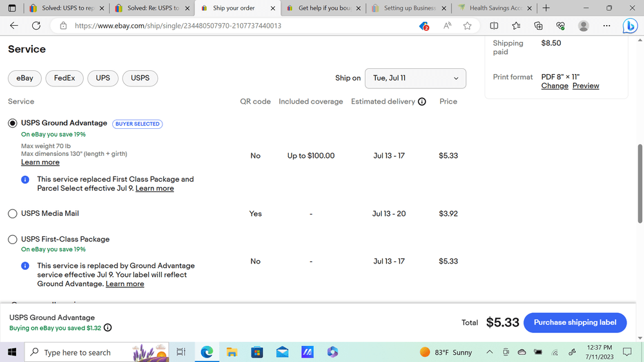Switch to 'Solved: Re: USPS to' tab
Screen dimensions: 644x362
[x=153, y=8]
